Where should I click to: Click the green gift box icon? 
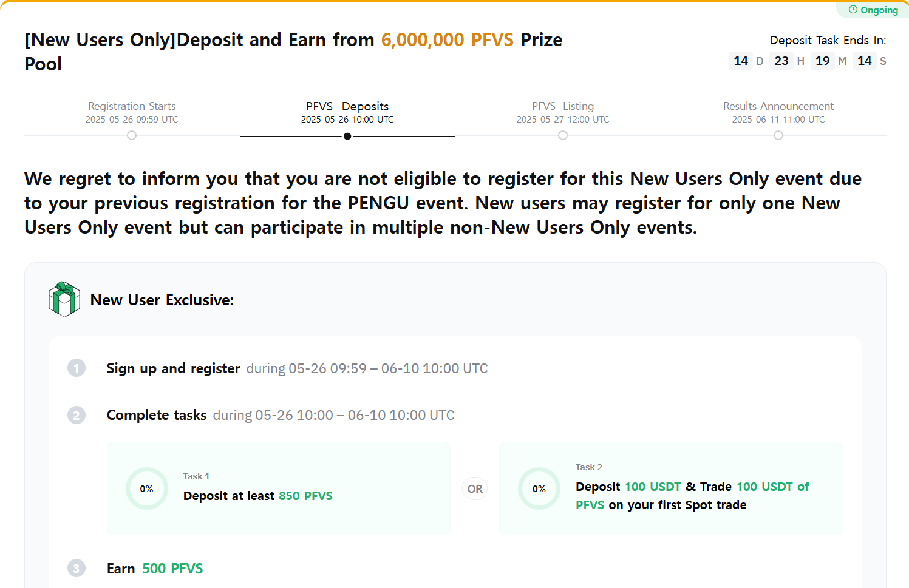(64, 299)
